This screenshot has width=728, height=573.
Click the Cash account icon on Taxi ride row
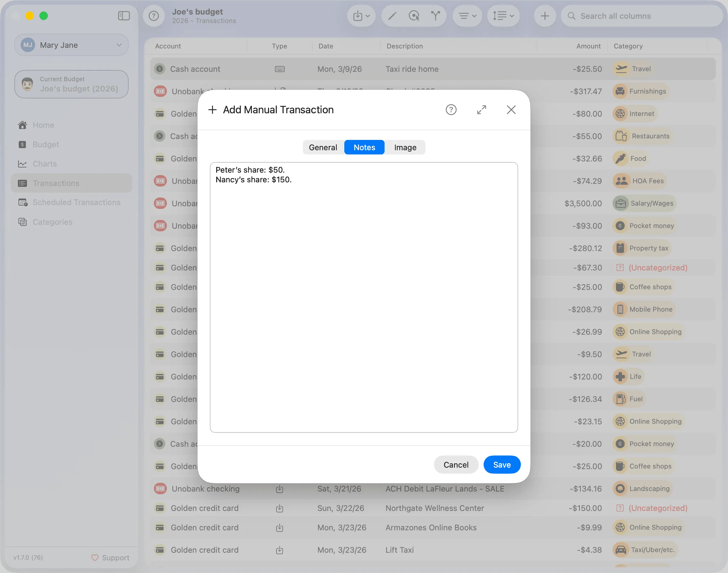(x=160, y=69)
